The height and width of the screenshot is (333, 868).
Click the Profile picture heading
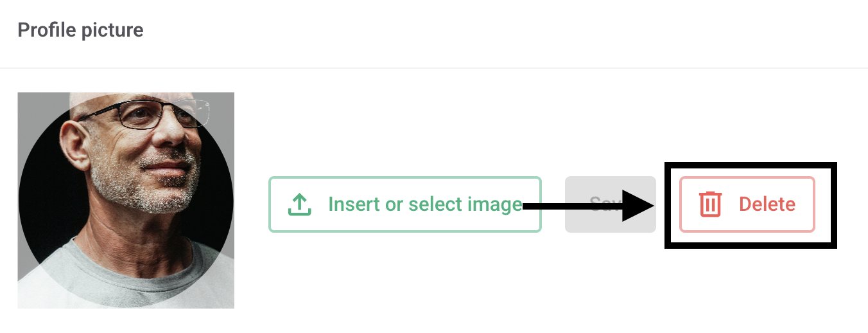(x=80, y=30)
